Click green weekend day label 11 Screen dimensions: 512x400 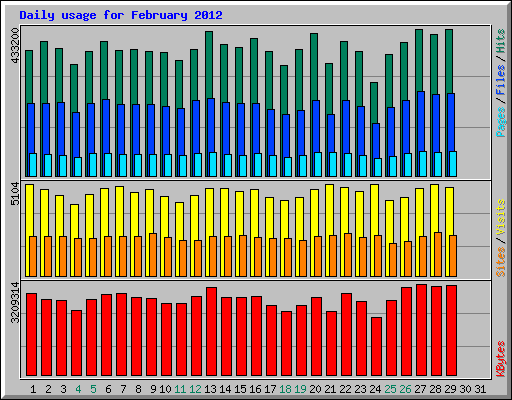pos(180,389)
